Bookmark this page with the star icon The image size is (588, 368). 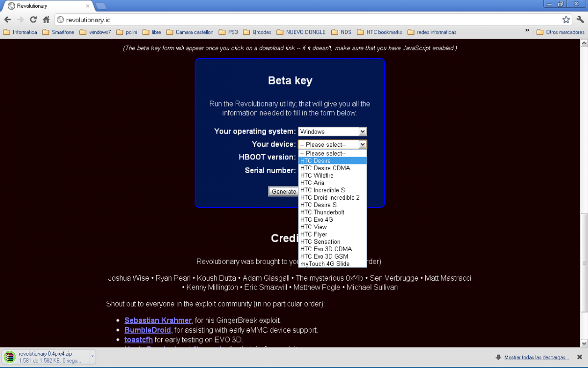566,20
